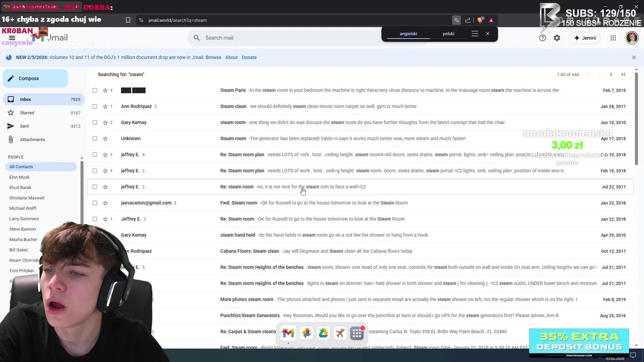The height and width of the screenshot is (362, 644).
Task: Close the translate popup
Action: [488, 34]
